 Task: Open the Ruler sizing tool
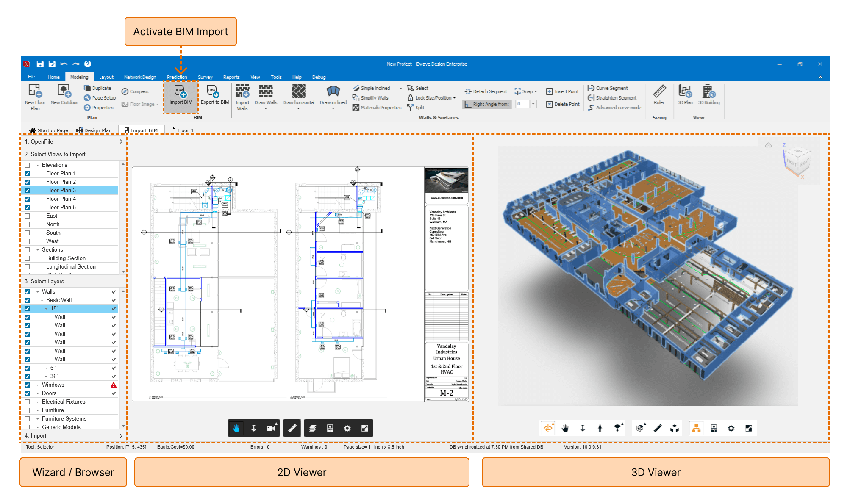[659, 95]
